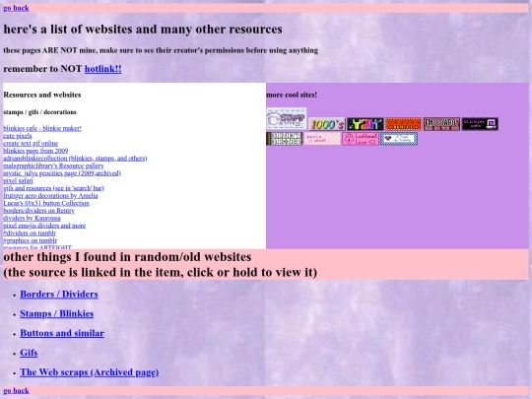Open the dark red and gray block-letter button
Image resolution: width=532 pixels, height=399 pixels.
point(441,124)
